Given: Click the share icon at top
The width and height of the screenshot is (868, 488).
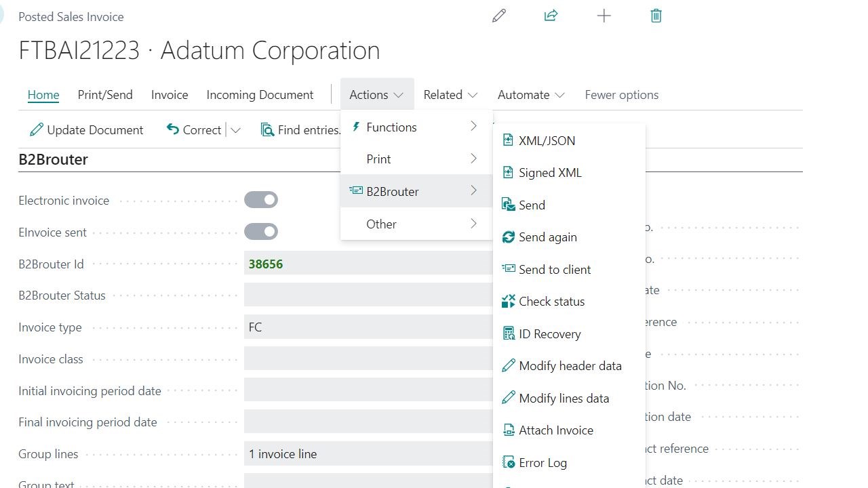Looking at the screenshot, I should point(551,16).
